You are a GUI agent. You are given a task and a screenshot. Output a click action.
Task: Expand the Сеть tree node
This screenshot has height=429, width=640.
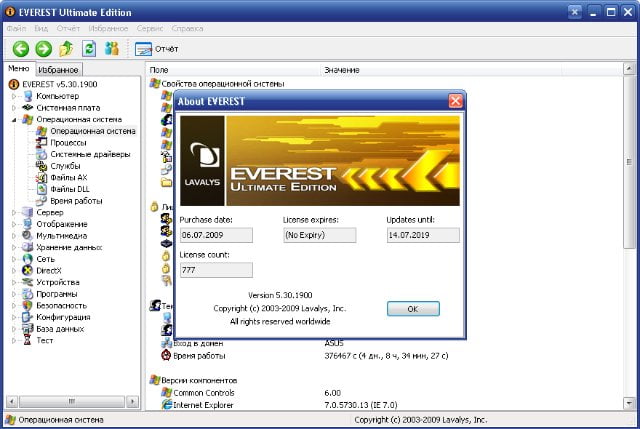(x=14, y=258)
